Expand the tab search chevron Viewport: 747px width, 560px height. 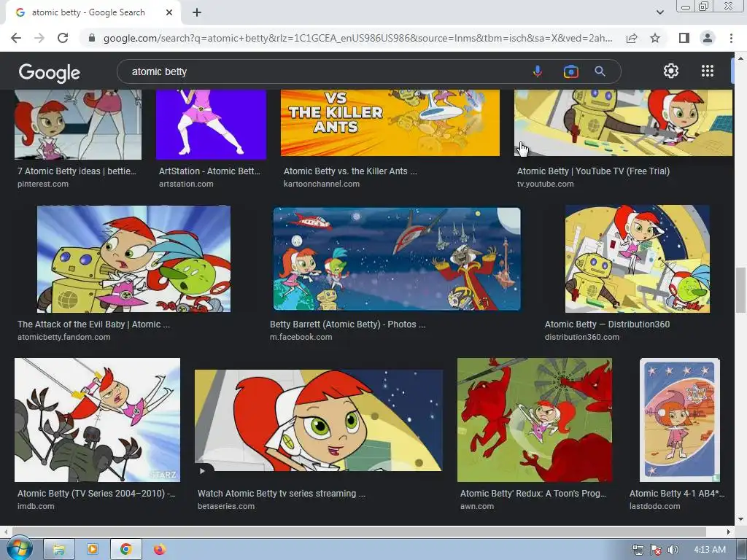pos(659,12)
